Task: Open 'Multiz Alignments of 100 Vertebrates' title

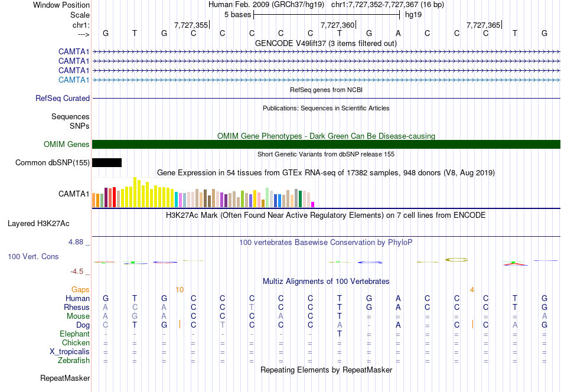Action: click(326, 281)
